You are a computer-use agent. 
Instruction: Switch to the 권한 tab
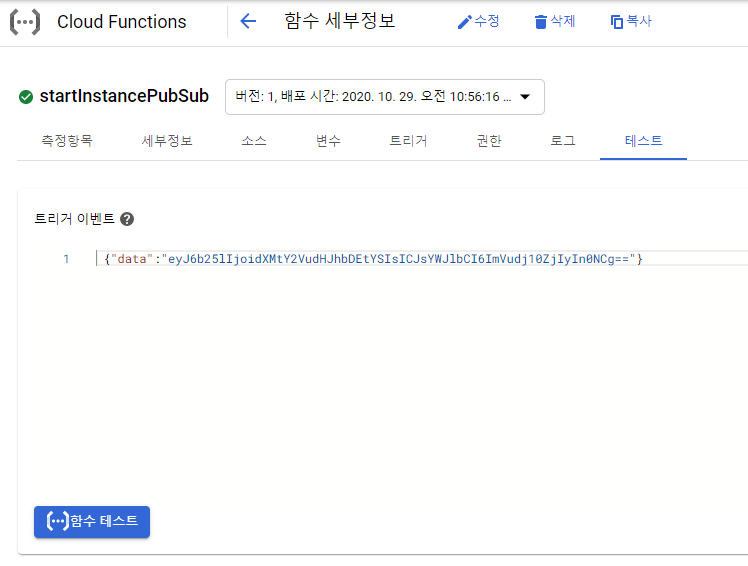pos(489,141)
